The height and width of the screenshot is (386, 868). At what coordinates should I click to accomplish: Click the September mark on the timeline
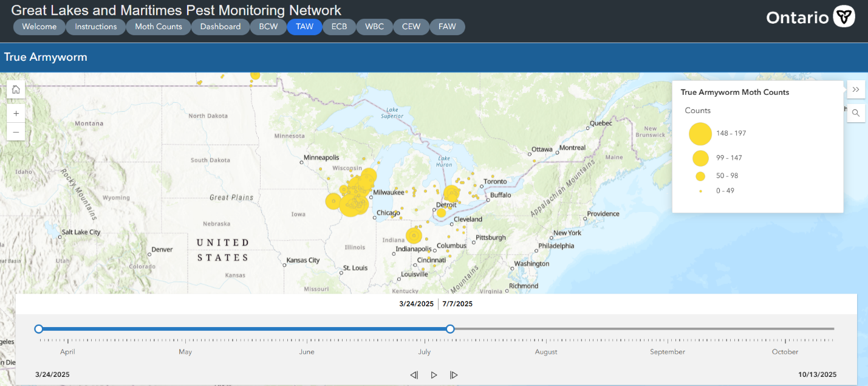(x=667, y=351)
